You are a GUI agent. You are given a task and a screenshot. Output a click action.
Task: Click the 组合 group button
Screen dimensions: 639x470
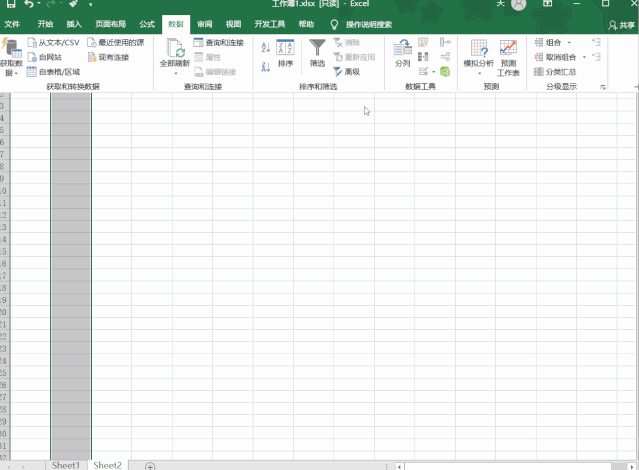tap(548, 42)
